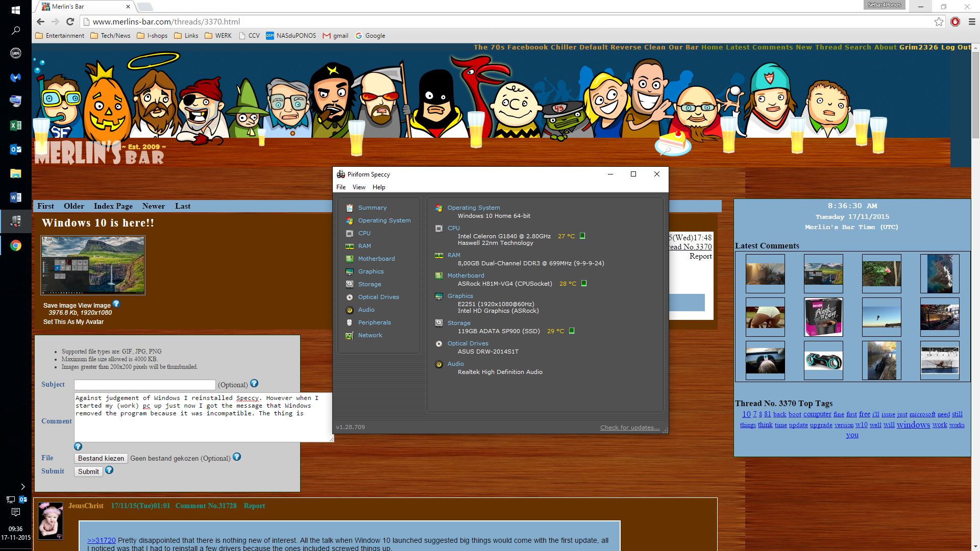
Task: Click Older thread navigation link
Action: [74, 206]
